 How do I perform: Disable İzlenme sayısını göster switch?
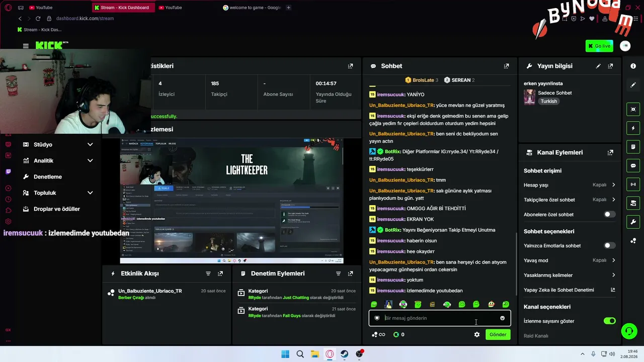[x=609, y=321]
